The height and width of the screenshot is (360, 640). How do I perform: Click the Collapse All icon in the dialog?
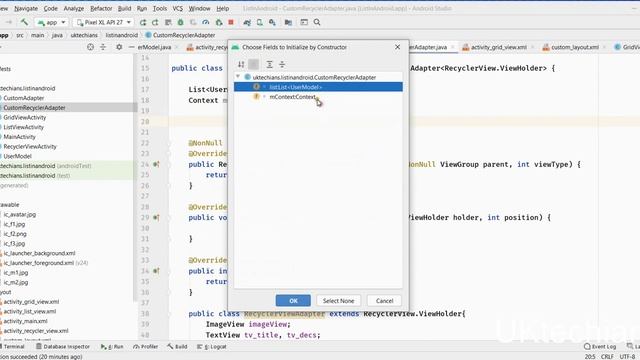282,64
